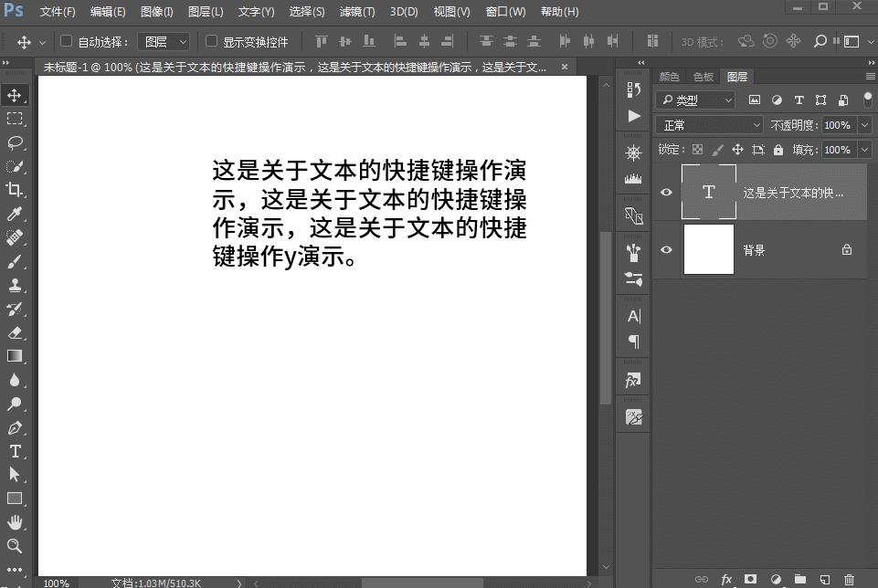878x588 pixels.
Task: Select the Eyedropper tool
Action: [x=15, y=214]
